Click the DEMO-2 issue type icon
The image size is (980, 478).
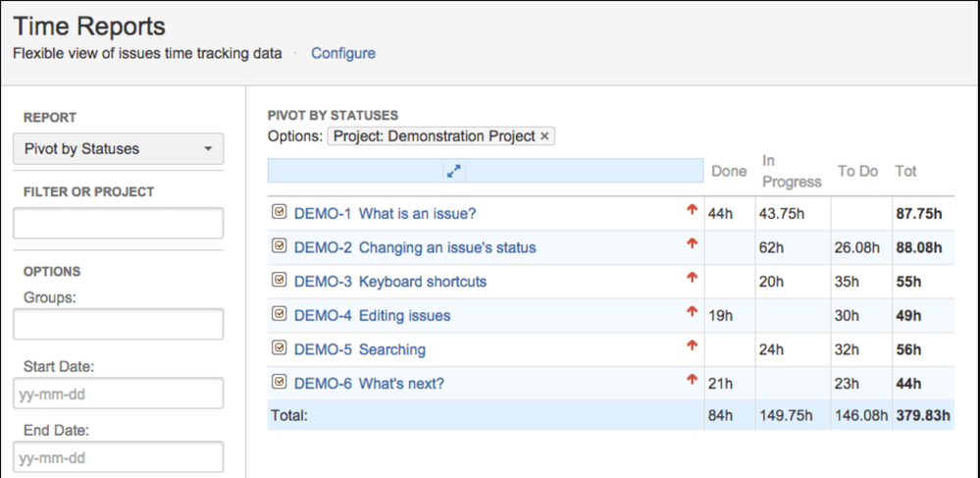pos(280,246)
